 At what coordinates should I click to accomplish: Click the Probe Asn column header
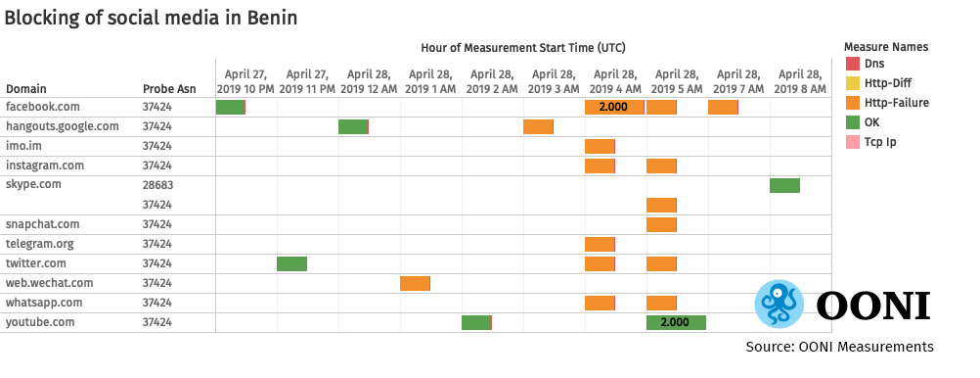point(169,89)
